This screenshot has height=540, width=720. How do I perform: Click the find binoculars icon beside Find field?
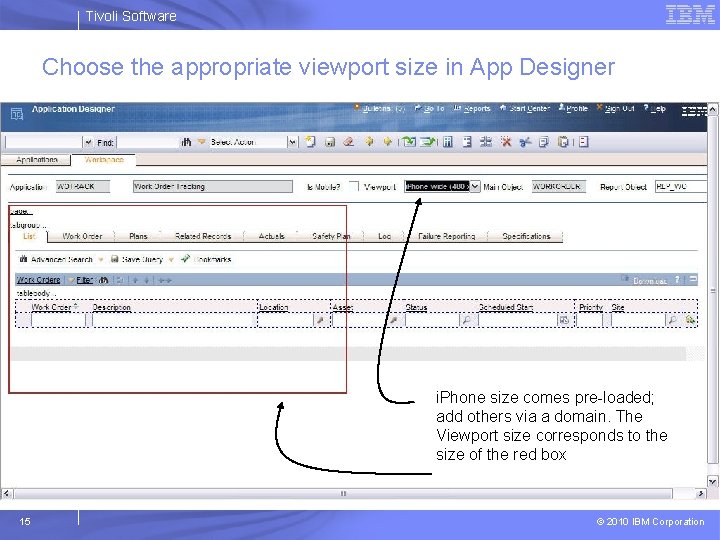[x=186, y=142]
